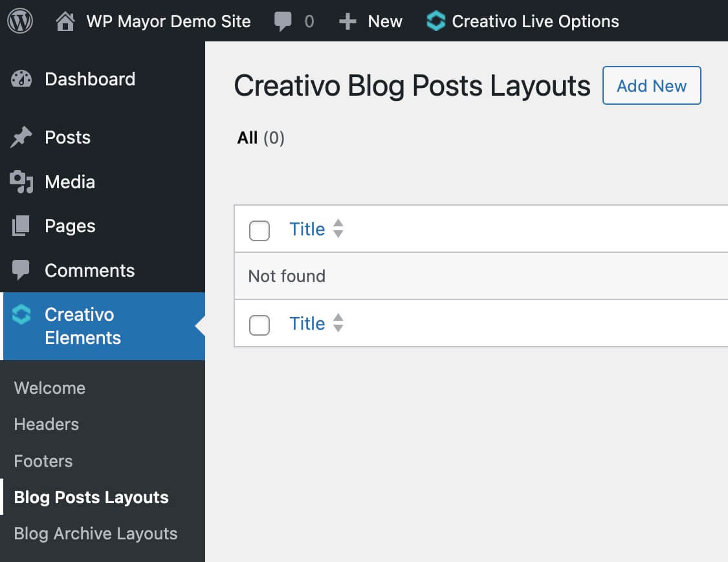728x562 pixels.
Task: Check the select-all box in table header
Action: [x=259, y=230]
